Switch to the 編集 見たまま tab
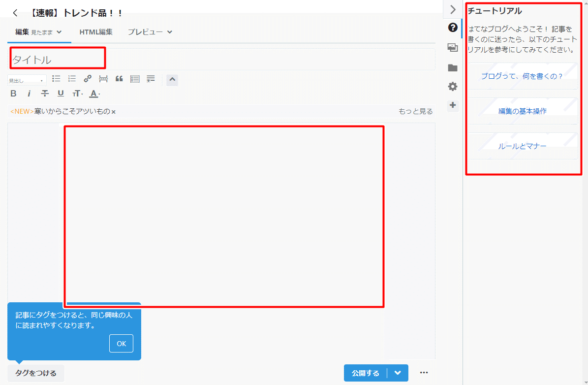The height and width of the screenshot is (385, 588). [38, 32]
